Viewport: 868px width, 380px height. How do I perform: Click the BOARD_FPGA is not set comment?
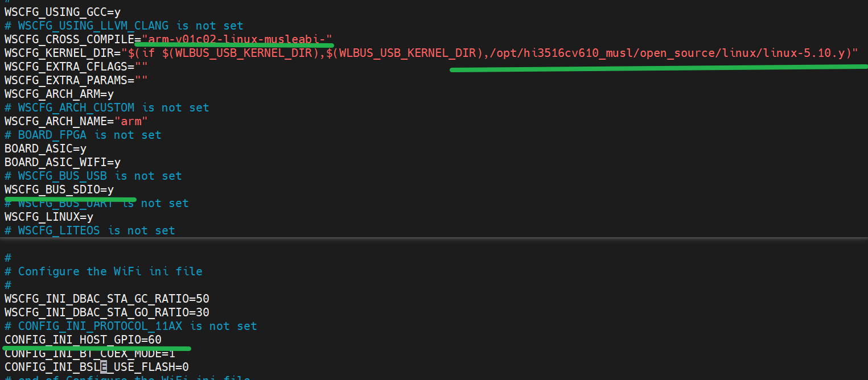(83, 135)
